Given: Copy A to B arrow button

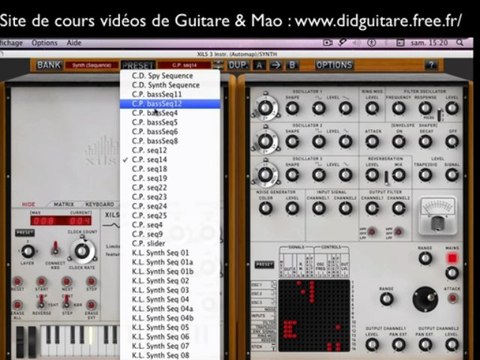Looking at the screenshot, I should [x=275, y=65].
